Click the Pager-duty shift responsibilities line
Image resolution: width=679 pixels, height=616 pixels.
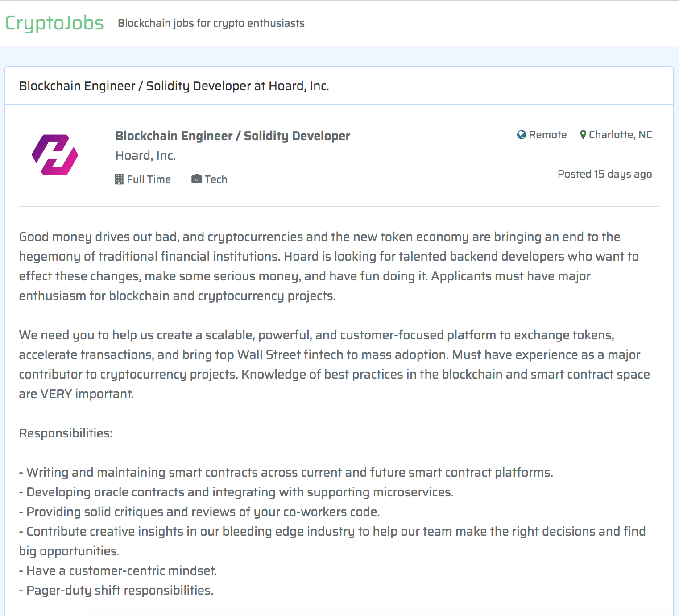point(116,590)
